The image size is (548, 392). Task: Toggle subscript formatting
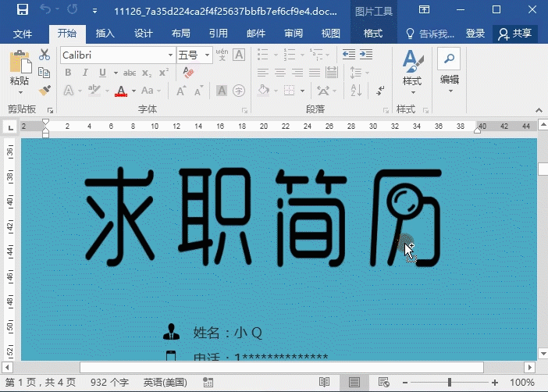tap(147, 73)
